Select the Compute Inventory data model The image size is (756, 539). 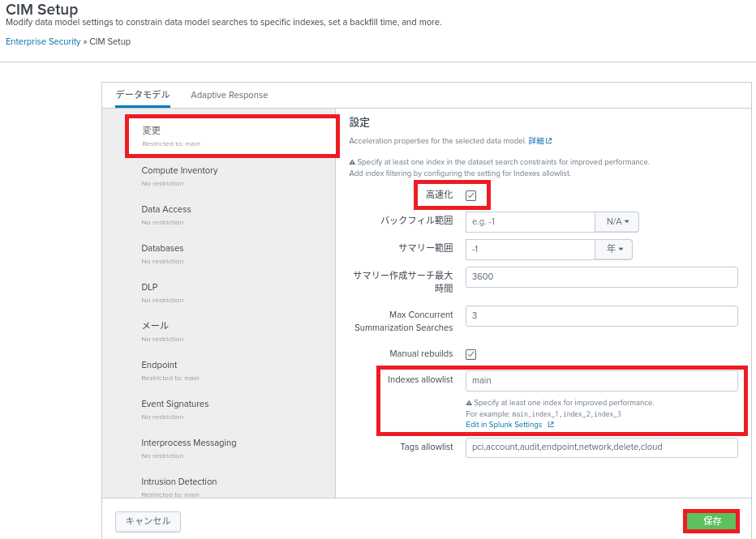tap(179, 171)
